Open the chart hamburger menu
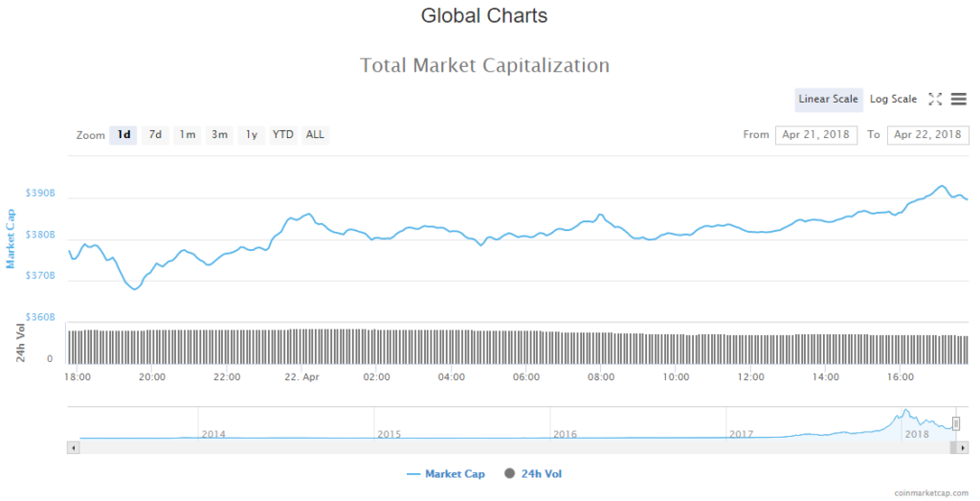Screen dimensions: 980x501 tap(958, 99)
